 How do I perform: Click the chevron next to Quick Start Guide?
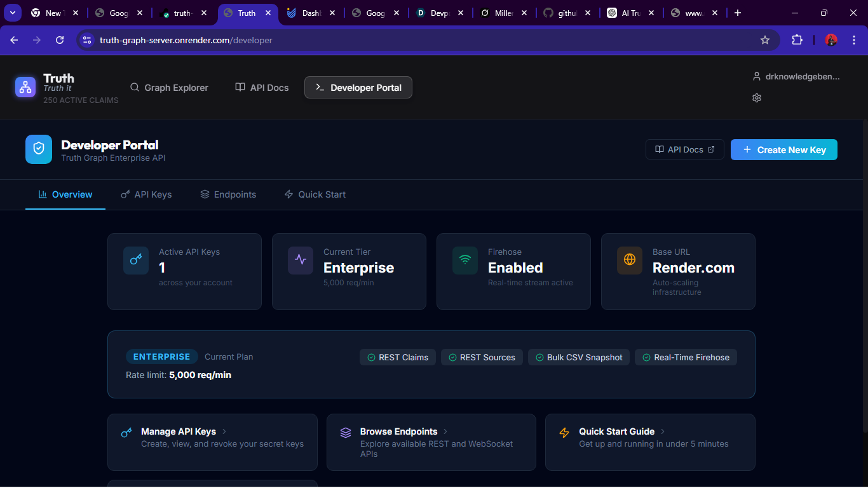(x=663, y=431)
